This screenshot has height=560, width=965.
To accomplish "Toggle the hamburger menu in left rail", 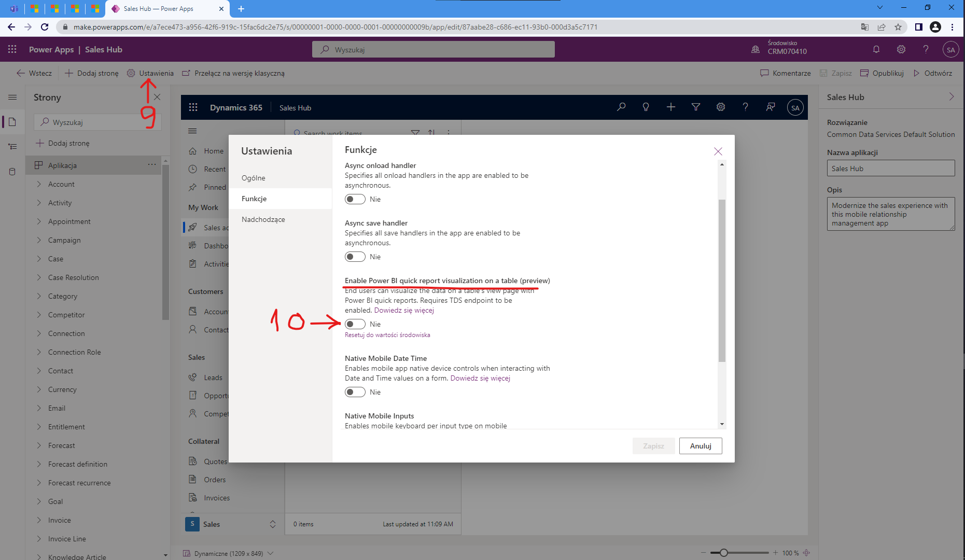I will coord(12,97).
